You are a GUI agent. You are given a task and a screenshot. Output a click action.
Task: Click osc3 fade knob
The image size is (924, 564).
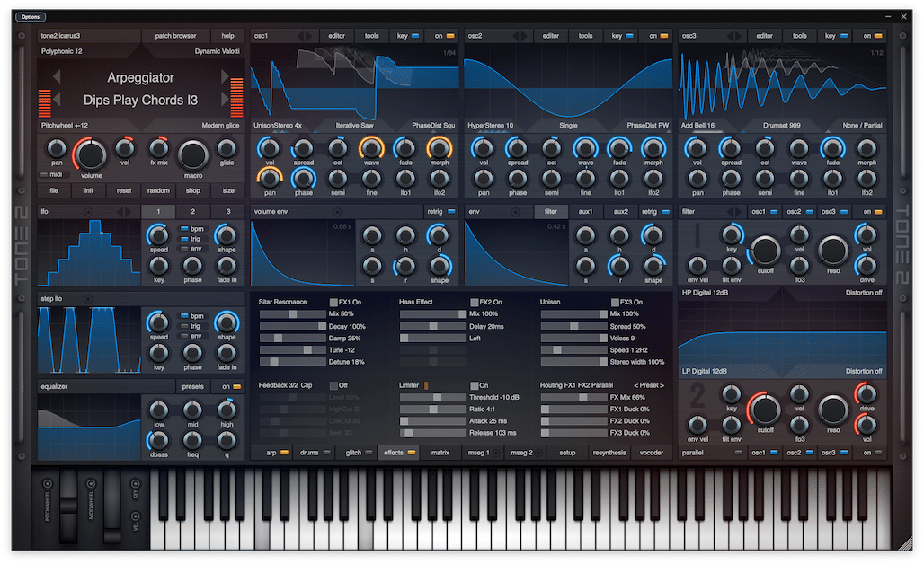832,148
